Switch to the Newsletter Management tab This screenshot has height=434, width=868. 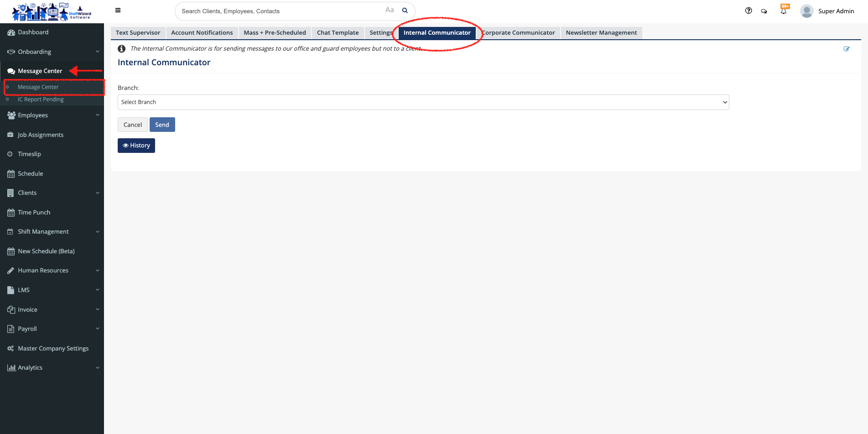[601, 33]
